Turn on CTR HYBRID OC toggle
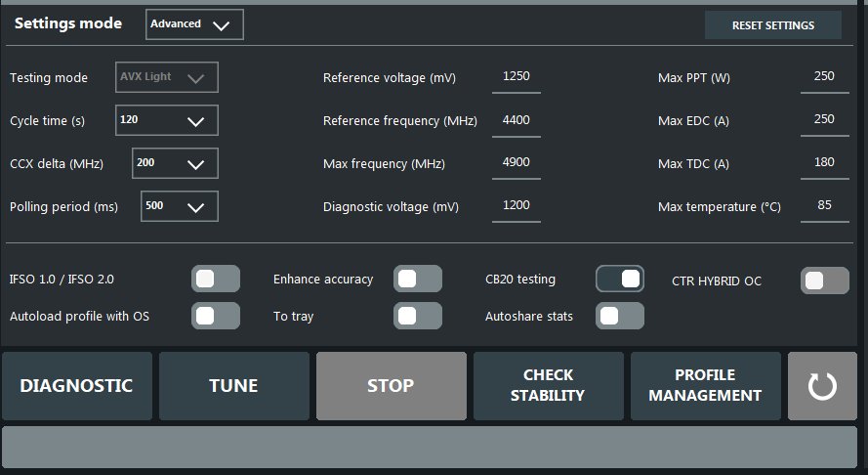This screenshot has height=475, width=868. pyautogui.click(x=824, y=281)
